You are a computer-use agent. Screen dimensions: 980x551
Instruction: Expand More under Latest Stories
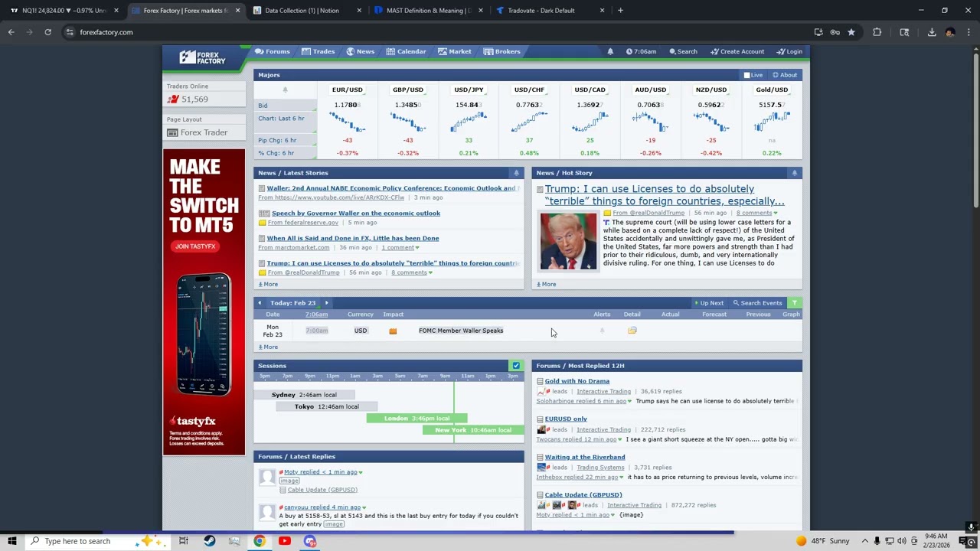point(268,284)
